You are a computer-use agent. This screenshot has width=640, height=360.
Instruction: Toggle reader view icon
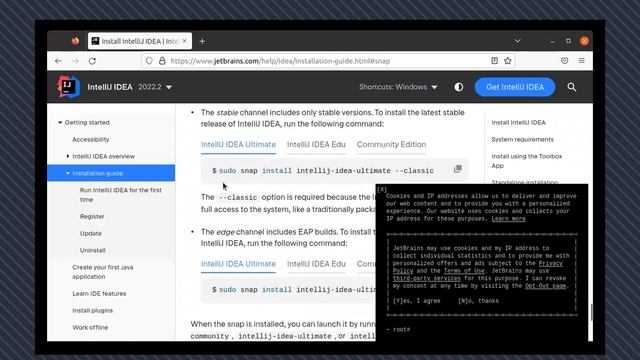(494, 61)
